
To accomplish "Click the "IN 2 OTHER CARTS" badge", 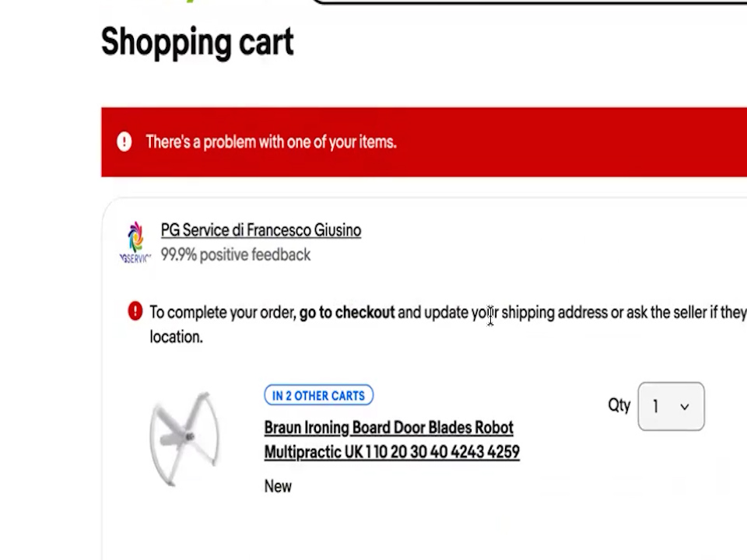I will tap(318, 395).
